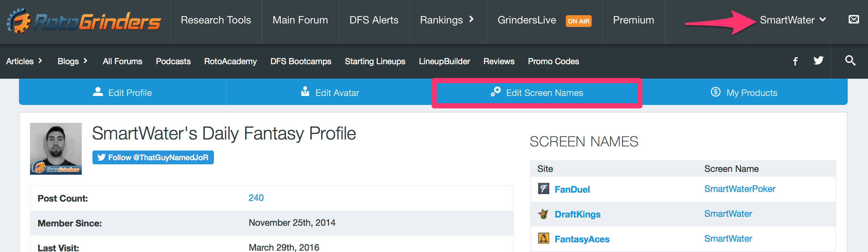Open Podcasts link
Viewport: 868px width, 252px height.
point(173,61)
